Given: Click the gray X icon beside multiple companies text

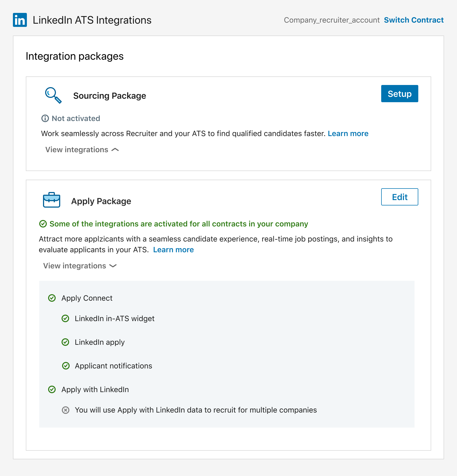Looking at the screenshot, I should pyautogui.click(x=66, y=410).
